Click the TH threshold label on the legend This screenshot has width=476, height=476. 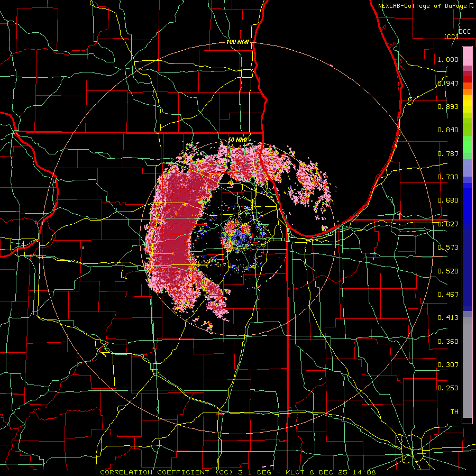[x=454, y=412]
